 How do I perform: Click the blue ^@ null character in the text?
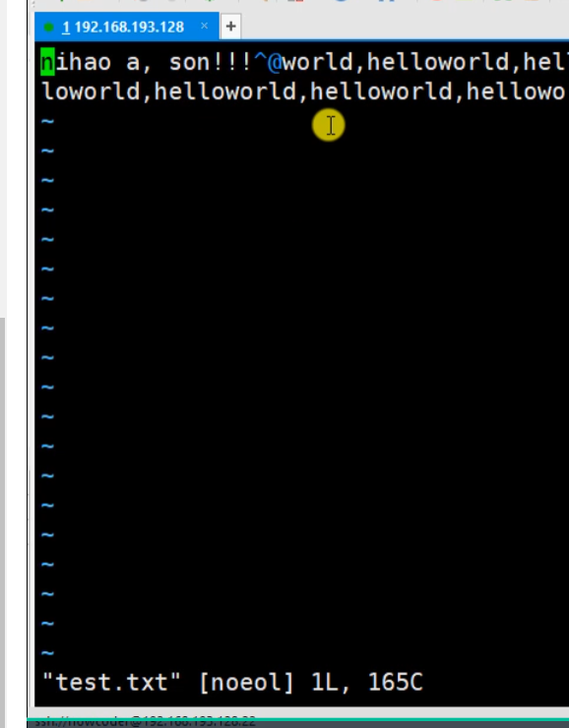click(268, 62)
